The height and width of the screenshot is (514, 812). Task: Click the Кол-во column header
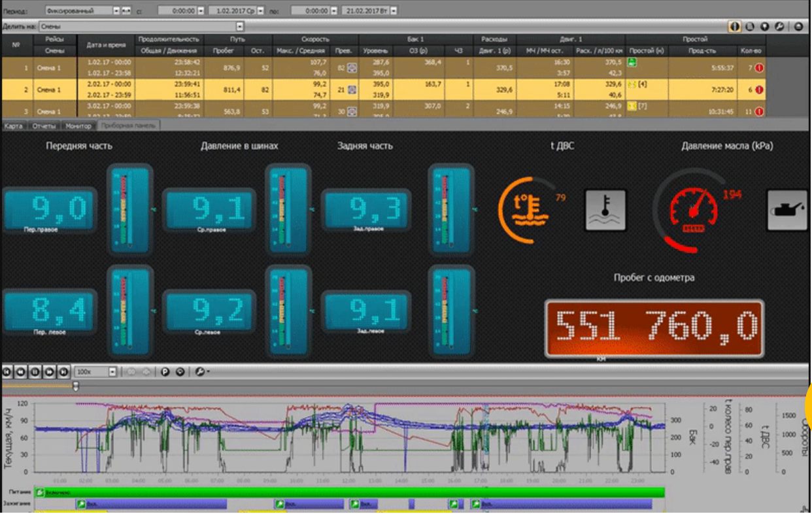[x=751, y=50]
